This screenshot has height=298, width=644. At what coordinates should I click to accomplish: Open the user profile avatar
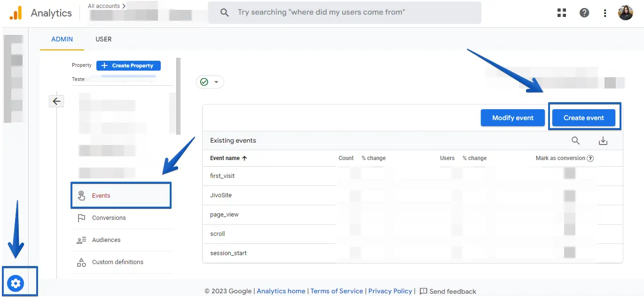[625, 13]
